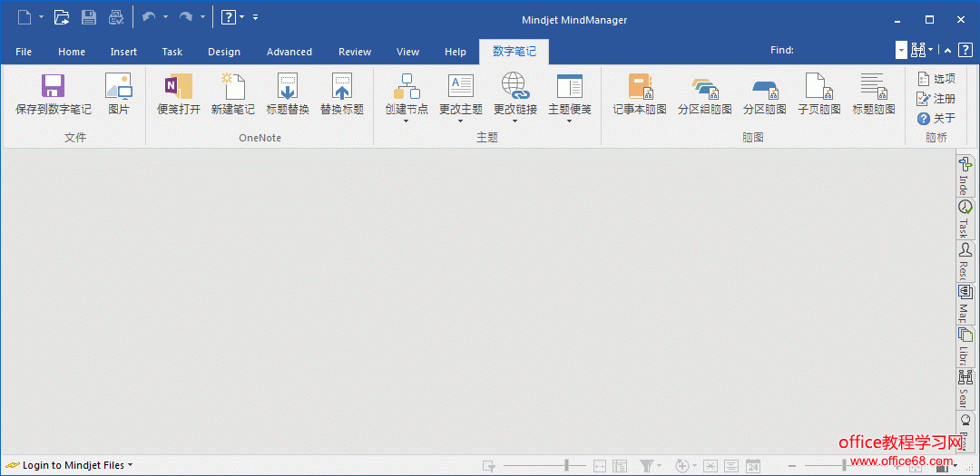Screen dimensions: 980x476
Task: Click the 注册 register button
Action: [936, 99]
